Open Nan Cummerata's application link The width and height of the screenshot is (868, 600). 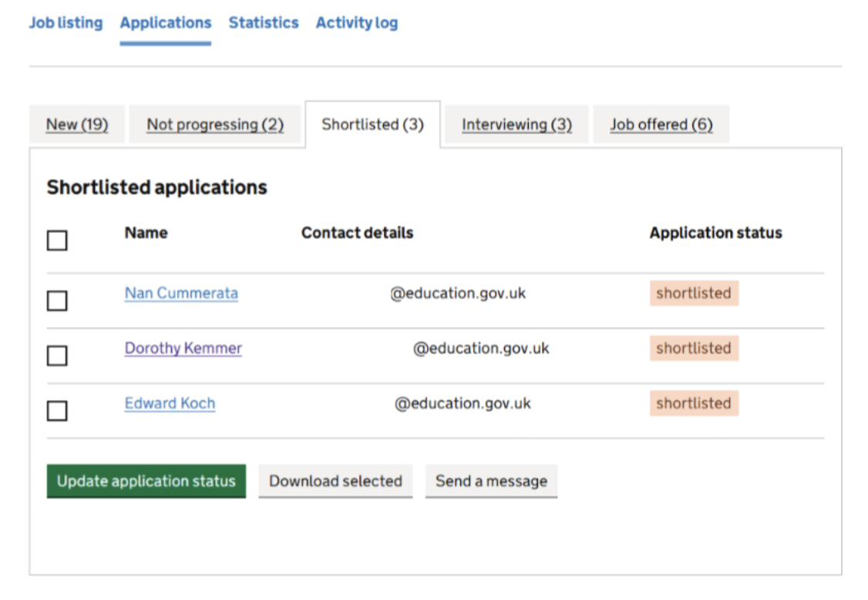click(x=181, y=293)
